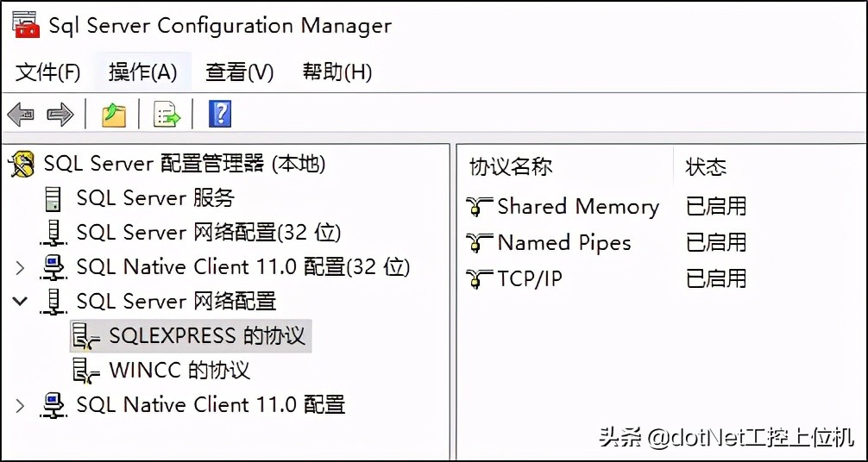Expand the bottom SQL Native Client 11.0 配置 node
Image resolution: width=868 pixels, height=462 pixels.
click(20, 405)
